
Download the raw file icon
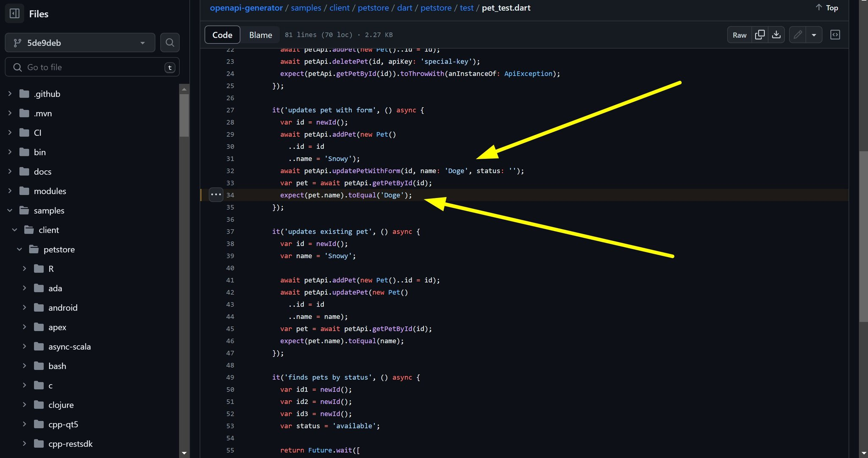776,35
